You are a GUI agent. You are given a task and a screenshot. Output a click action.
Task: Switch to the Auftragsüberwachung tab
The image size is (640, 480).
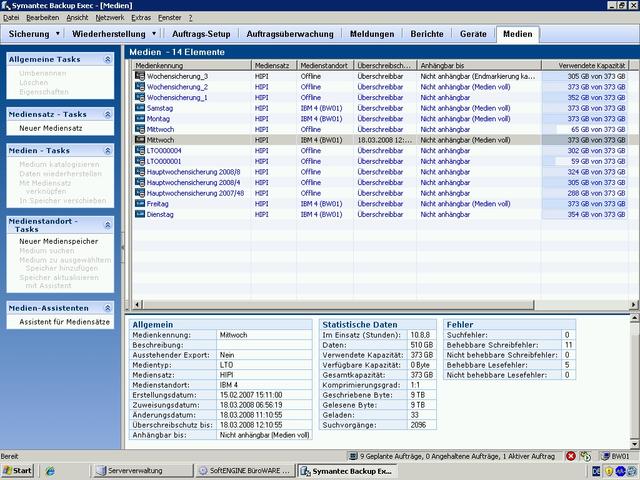tap(290, 34)
